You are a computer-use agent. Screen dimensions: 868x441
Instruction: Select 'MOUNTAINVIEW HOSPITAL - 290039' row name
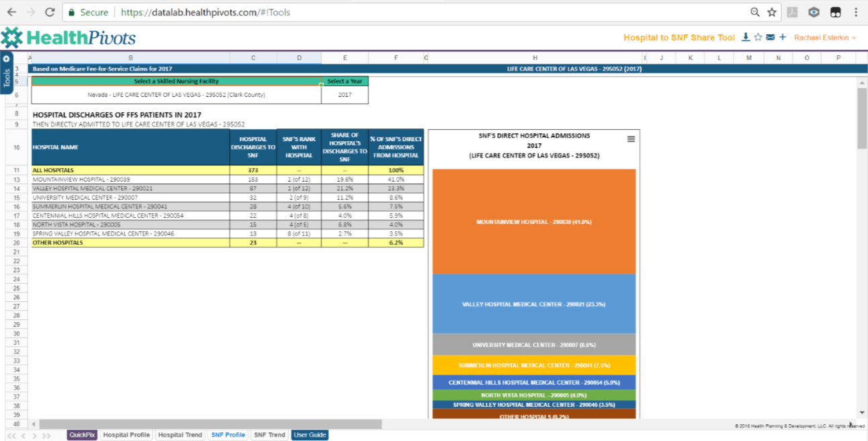pos(130,179)
